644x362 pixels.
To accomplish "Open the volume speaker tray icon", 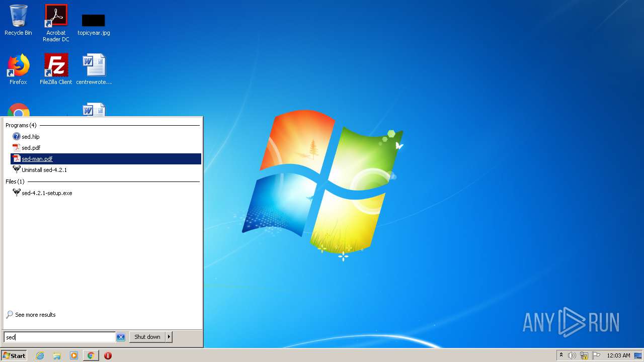I will (572, 355).
